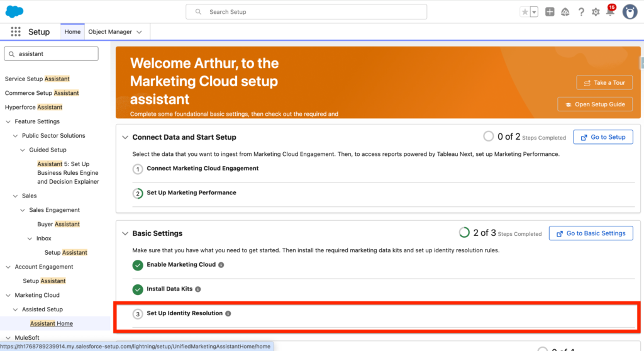Select step 3 Set Up Identity Resolution

(x=184, y=313)
